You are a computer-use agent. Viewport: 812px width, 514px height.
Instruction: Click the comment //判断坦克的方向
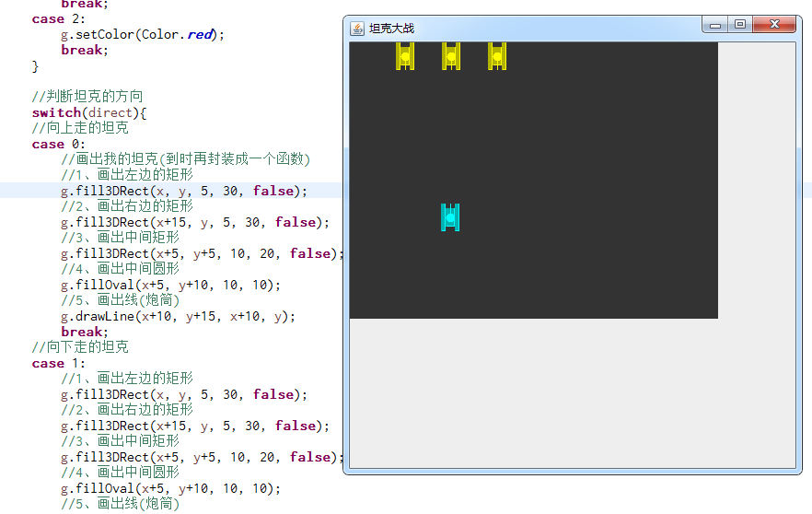[x=87, y=97]
